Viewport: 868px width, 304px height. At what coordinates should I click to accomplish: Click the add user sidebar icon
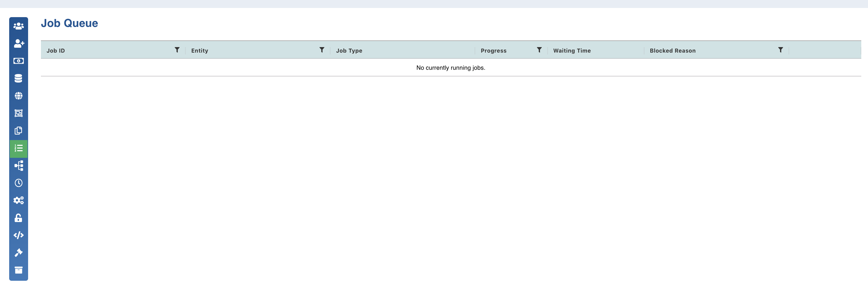(x=19, y=43)
